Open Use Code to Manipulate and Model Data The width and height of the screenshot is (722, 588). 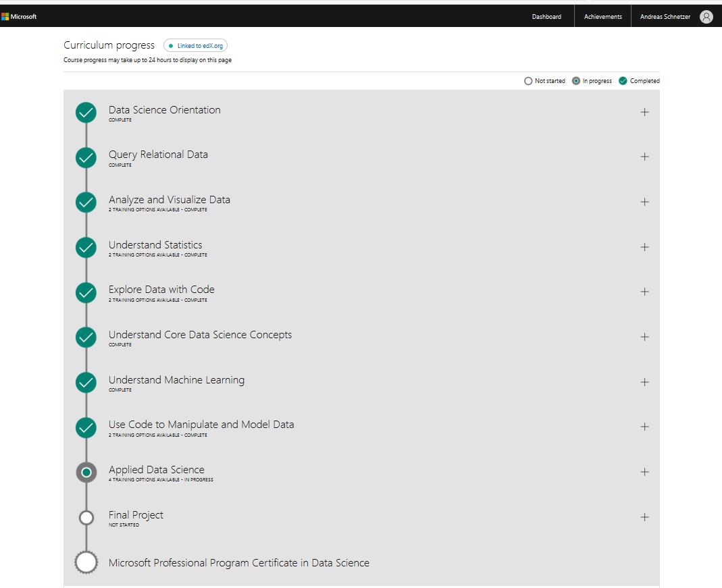(x=201, y=425)
